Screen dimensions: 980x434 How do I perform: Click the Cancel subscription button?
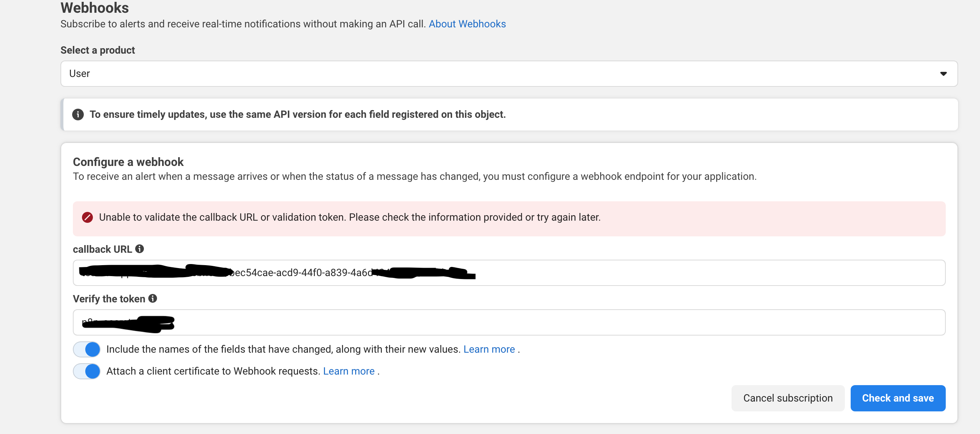(788, 398)
